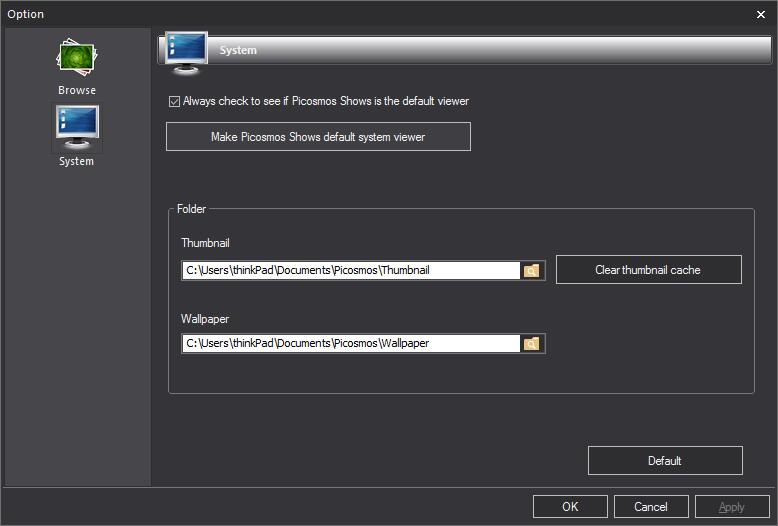Confirm the options with OK

[x=570, y=507]
